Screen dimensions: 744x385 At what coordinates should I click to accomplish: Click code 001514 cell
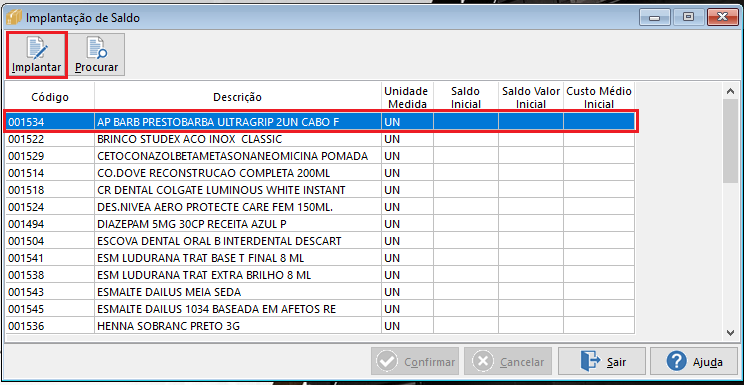pyautogui.click(x=50, y=173)
